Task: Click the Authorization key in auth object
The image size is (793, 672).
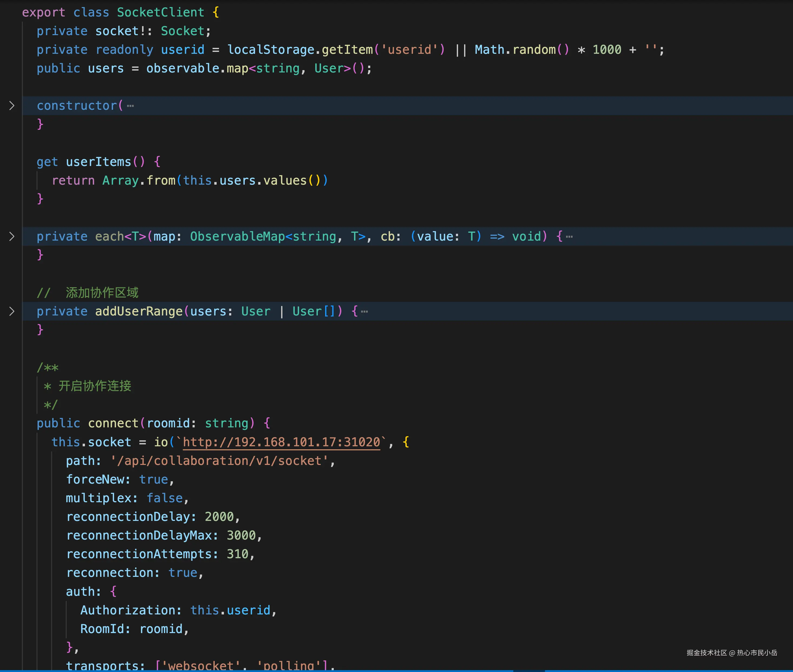Action: [x=127, y=610]
